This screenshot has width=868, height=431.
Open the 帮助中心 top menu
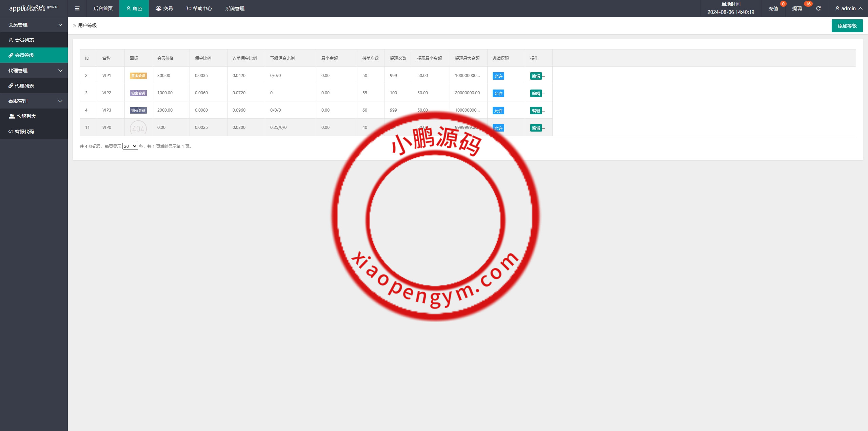(x=199, y=8)
